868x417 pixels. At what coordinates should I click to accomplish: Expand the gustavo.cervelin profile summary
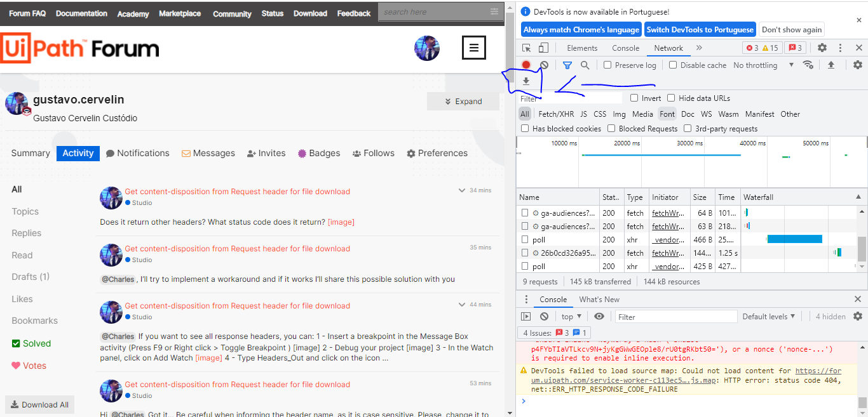click(x=463, y=101)
